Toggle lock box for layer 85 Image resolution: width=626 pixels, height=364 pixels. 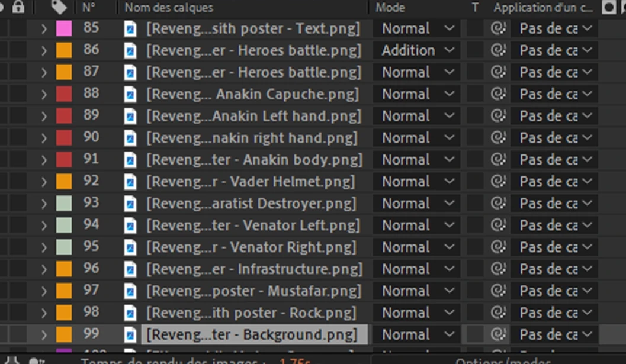[x=18, y=28]
